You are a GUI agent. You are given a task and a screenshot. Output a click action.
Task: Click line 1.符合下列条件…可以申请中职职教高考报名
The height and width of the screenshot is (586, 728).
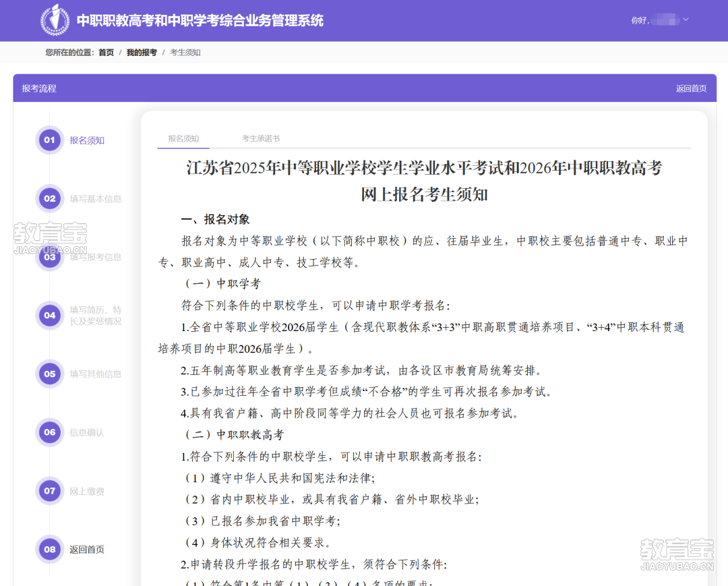coord(332,457)
